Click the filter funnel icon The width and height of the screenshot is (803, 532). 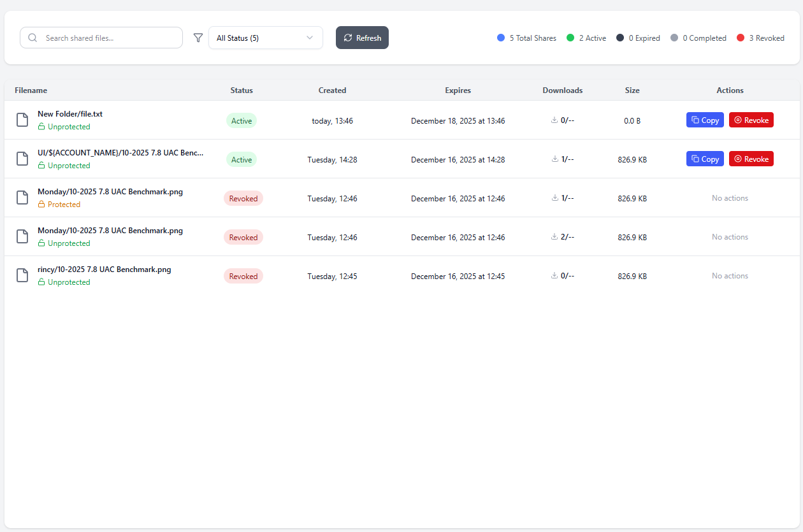coord(198,38)
